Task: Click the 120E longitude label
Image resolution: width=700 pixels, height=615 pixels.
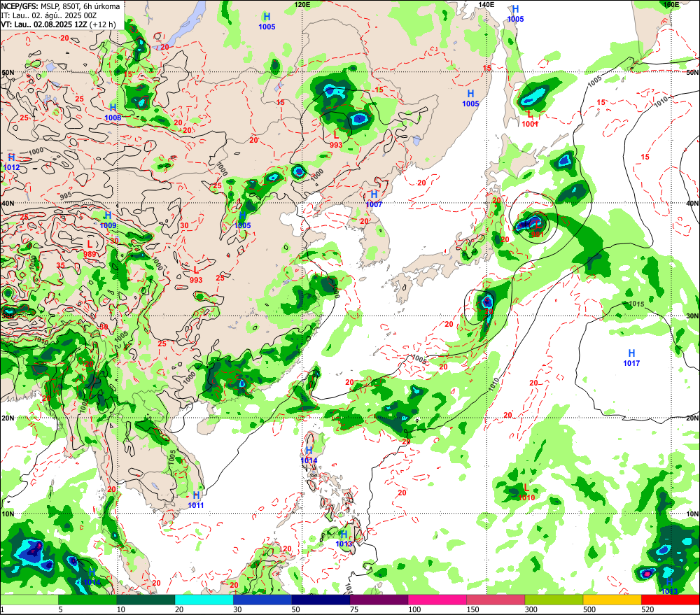Action: point(302,4)
